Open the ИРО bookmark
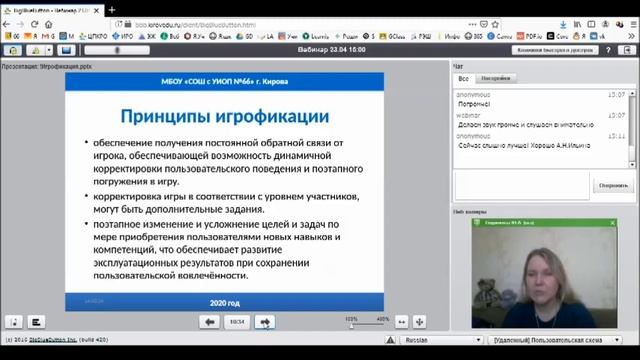640x360 pixels. click(x=122, y=36)
